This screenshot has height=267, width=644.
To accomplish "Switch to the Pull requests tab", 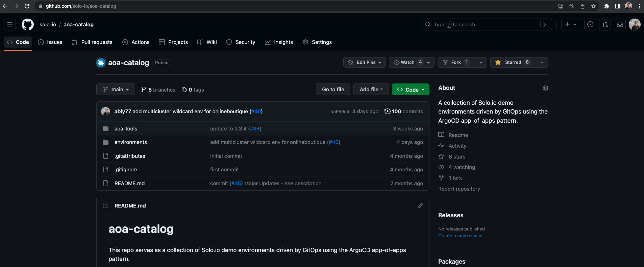I will [x=92, y=42].
